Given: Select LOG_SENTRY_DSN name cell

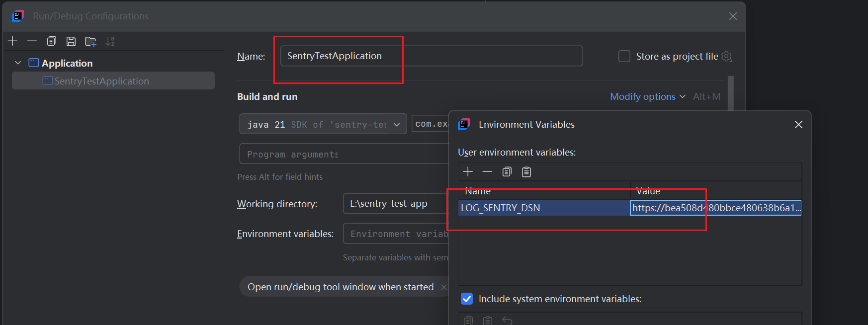Looking at the screenshot, I should pos(544,208).
